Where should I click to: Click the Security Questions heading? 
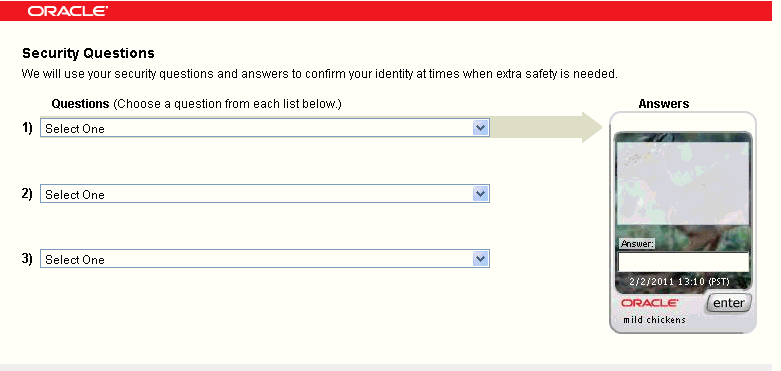89,53
